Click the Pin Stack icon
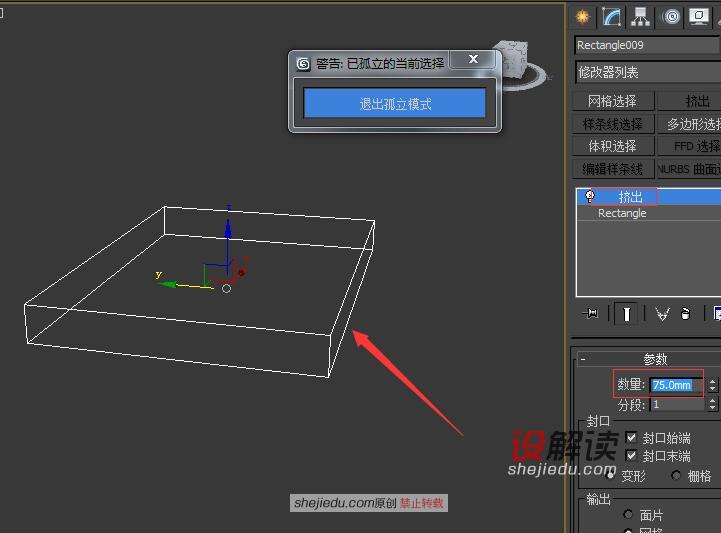Screen dimensions: 721x533 591,314
